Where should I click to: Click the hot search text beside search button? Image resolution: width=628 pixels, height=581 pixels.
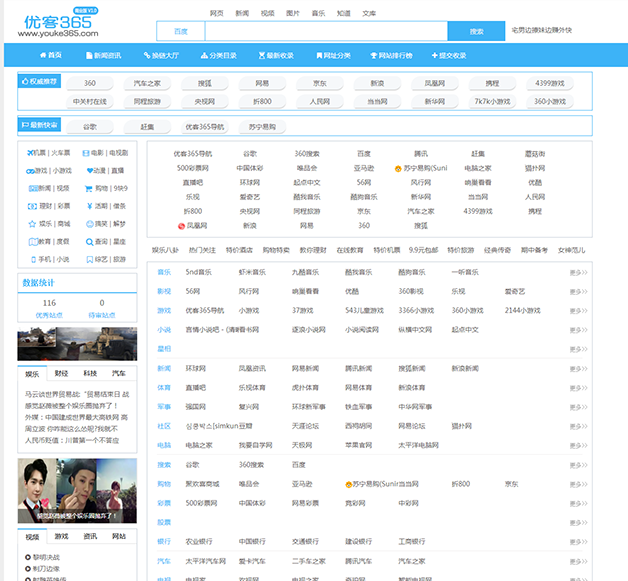(541, 30)
